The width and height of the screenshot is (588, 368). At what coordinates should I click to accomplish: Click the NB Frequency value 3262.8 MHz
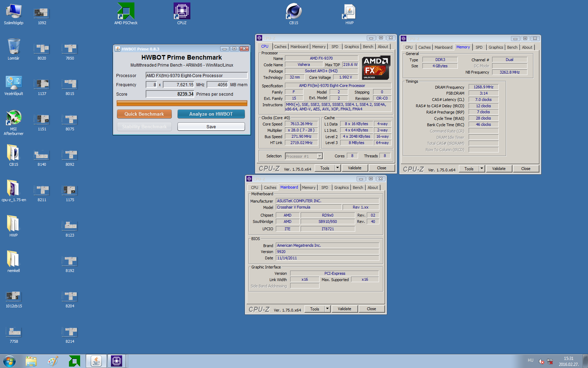click(x=509, y=72)
